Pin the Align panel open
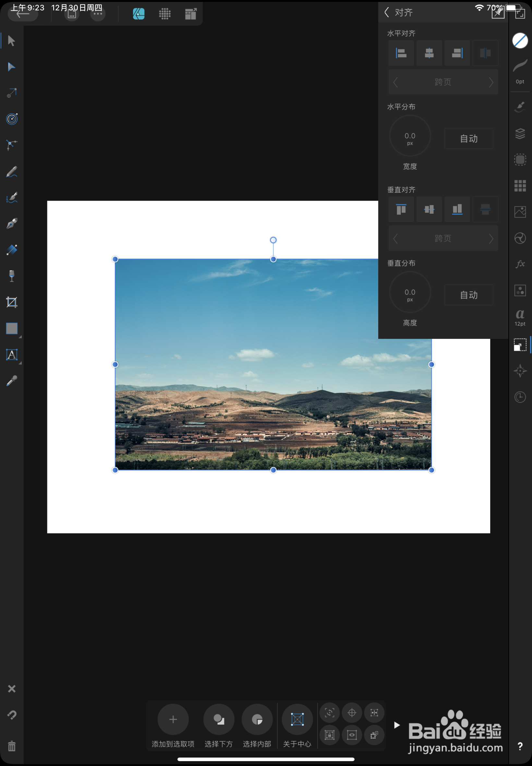Screen dimensions: 532x766 tap(498, 13)
